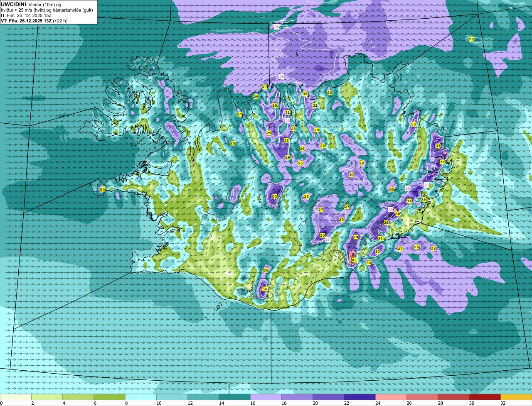This screenshot has height=406, width=532.
Task: Click the legend scale number 4
Action: point(64,403)
